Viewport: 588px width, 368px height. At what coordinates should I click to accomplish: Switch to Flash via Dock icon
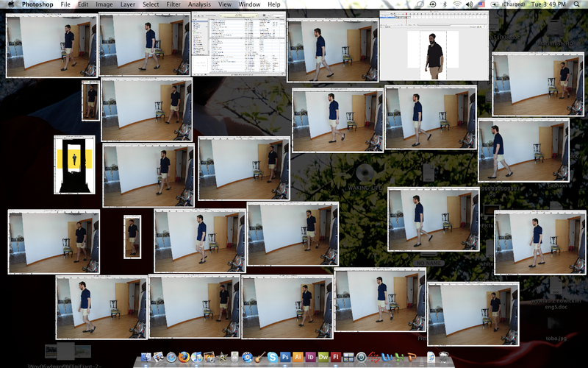click(x=336, y=357)
